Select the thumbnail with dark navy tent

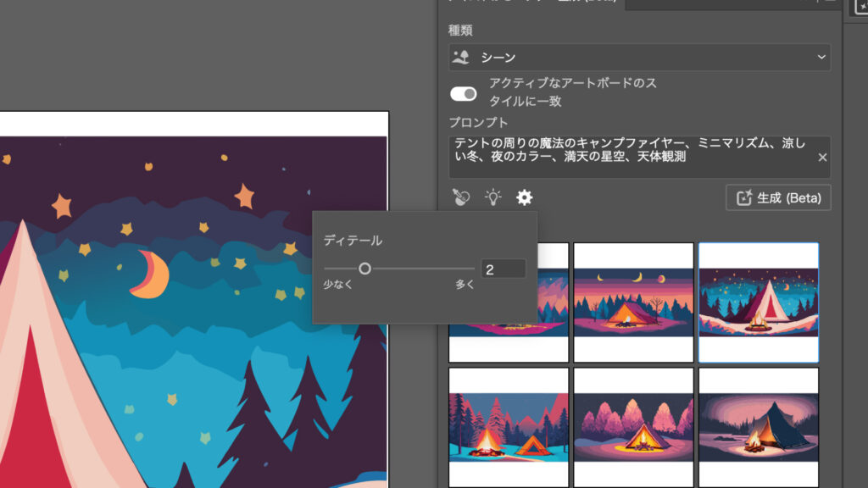click(x=759, y=427)
